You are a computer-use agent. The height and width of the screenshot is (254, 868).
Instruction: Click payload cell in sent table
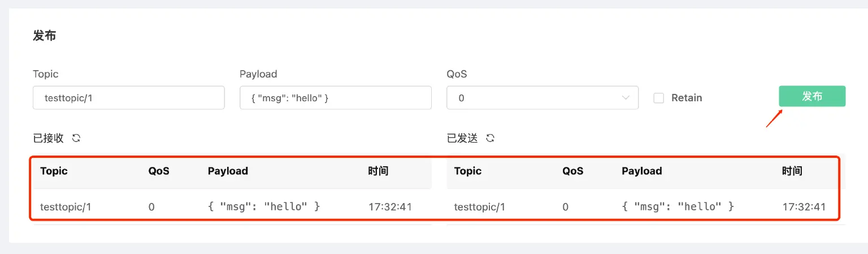[678, 206]
